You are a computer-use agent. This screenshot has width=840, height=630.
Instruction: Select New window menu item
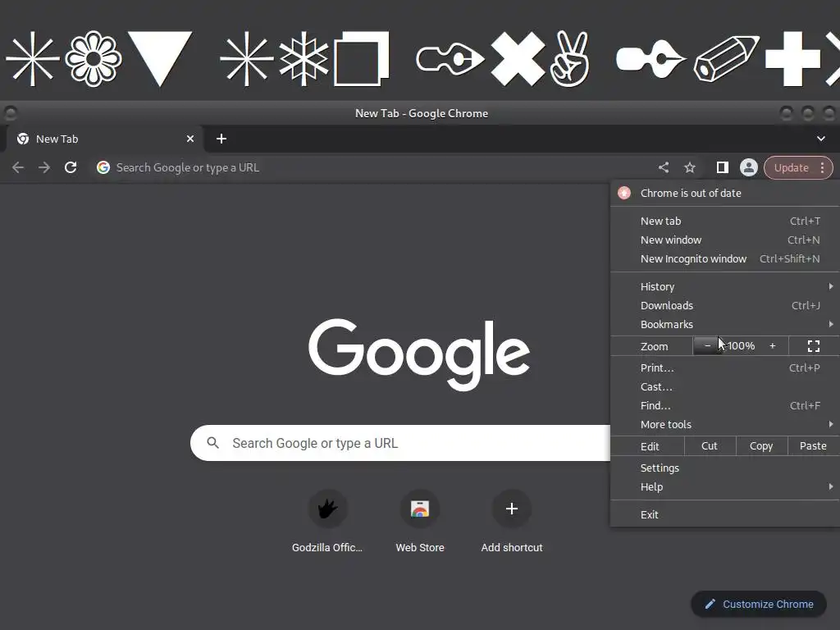pyautogui.click(x=725, y=240)
